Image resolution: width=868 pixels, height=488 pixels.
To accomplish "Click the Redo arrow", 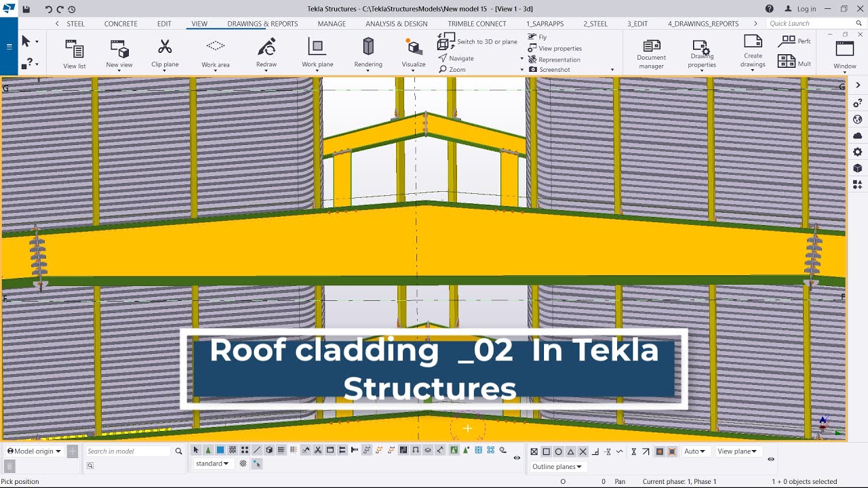I will pyautogui.click(x=60, y=9).
